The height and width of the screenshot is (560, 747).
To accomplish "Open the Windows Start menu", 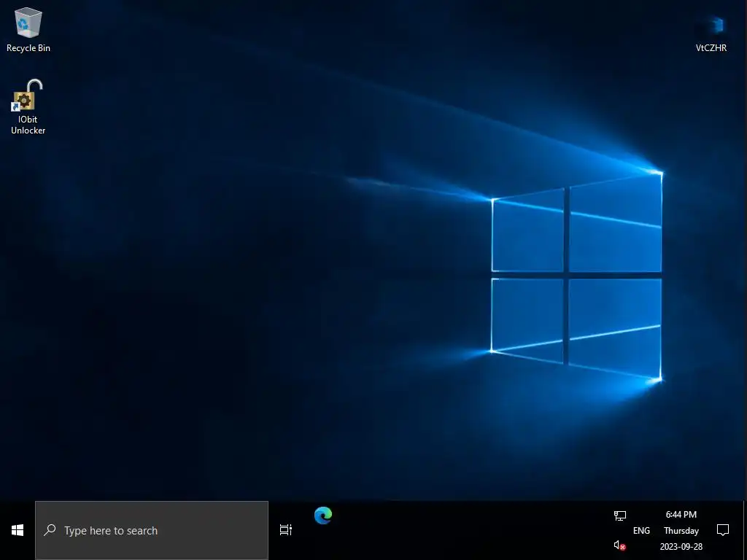I will pos(18,530).
